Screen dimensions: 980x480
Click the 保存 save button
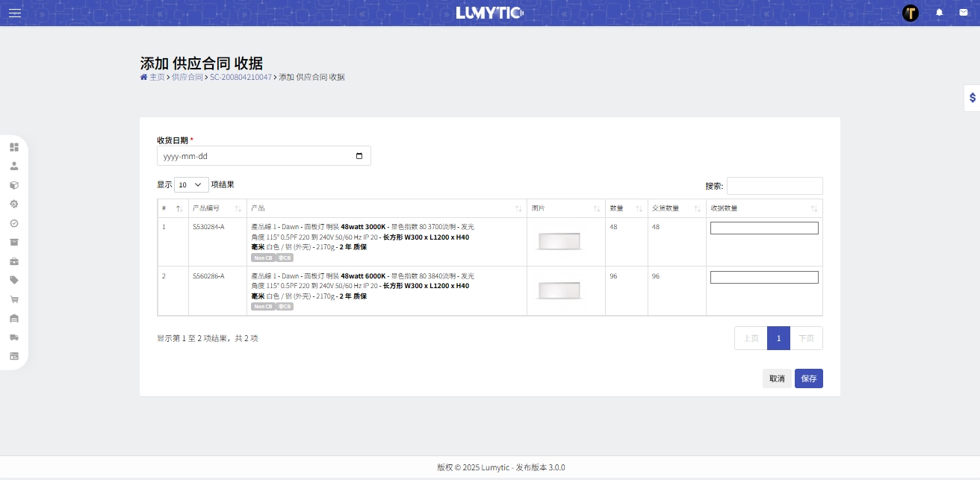click(x=809, y=378)
